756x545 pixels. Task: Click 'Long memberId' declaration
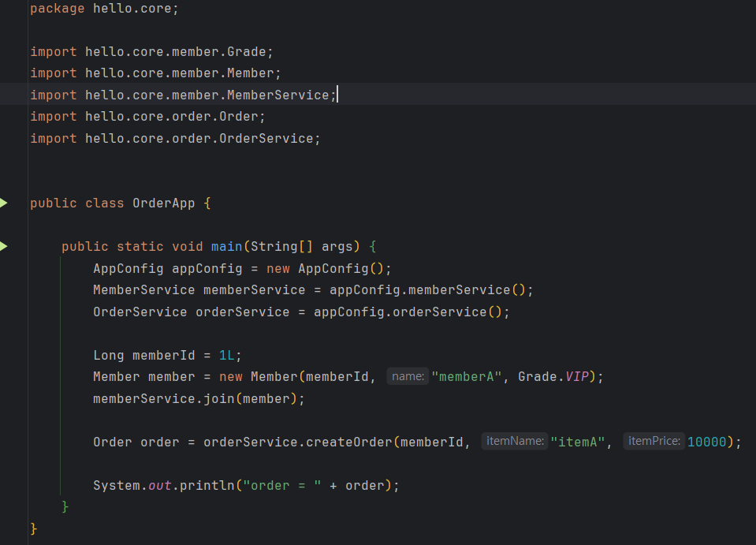(143, 356)
